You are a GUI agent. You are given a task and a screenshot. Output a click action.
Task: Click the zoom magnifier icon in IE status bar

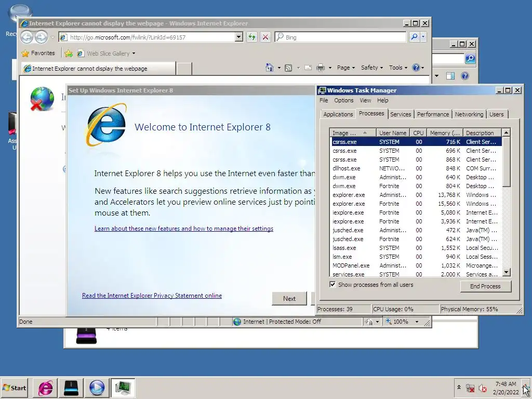(x=389, y=321)
